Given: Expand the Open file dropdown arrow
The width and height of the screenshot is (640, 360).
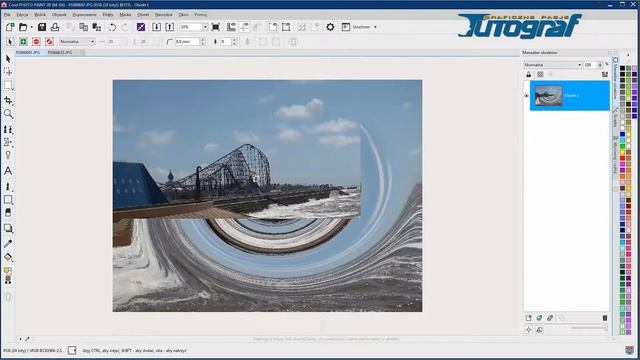Looking at the screenshot, I should [x=31, y=27].
